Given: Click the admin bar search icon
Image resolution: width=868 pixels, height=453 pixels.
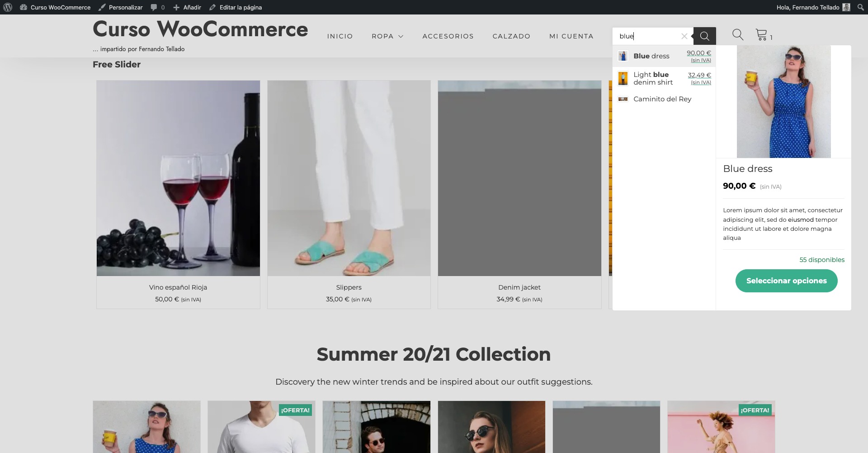Looking at the screenshot, I should point(860,7).
